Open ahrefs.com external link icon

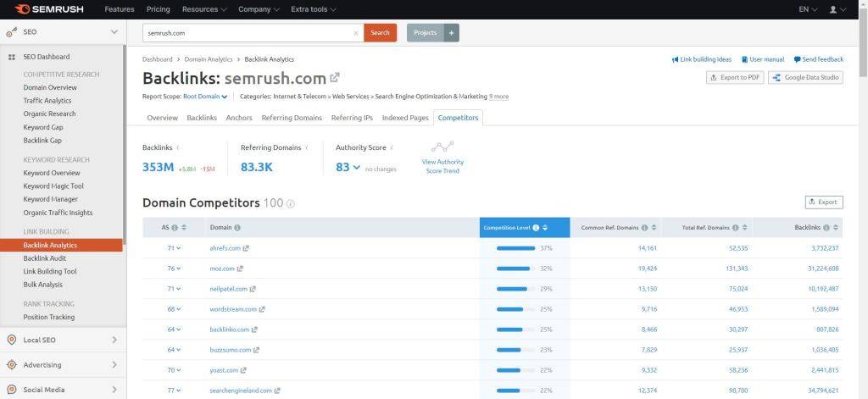(247, 248)
